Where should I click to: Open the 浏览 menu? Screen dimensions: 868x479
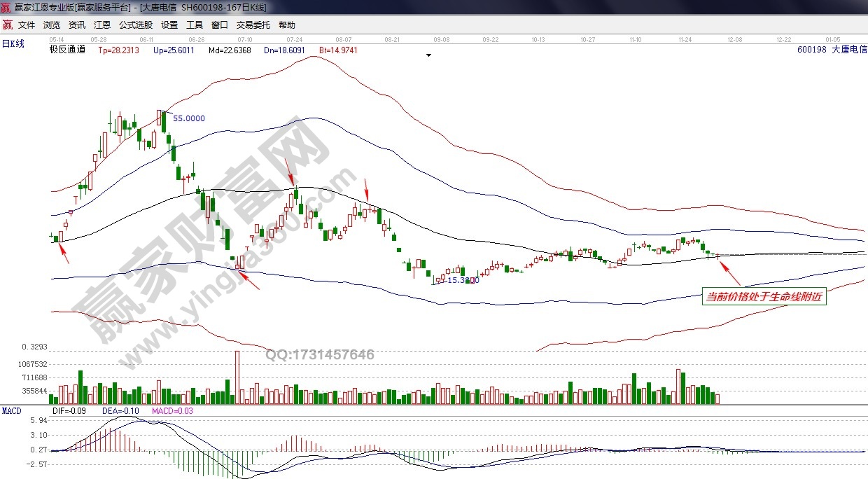(52, 25)
